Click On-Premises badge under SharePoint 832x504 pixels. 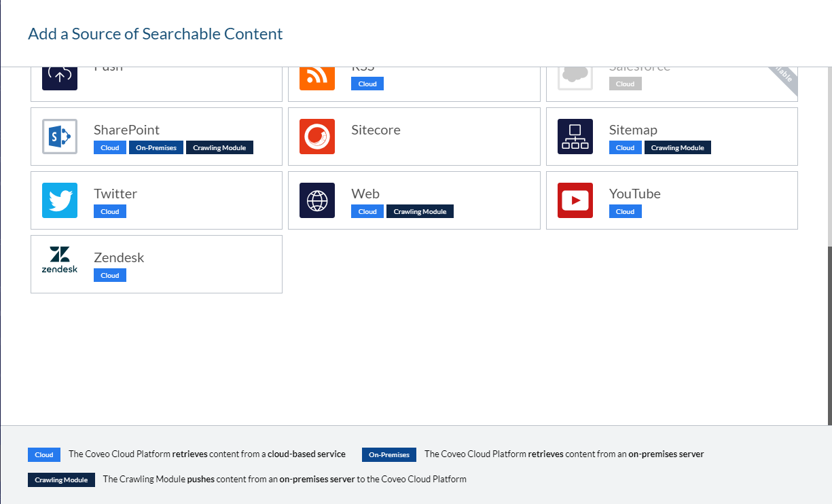(156, 147)
